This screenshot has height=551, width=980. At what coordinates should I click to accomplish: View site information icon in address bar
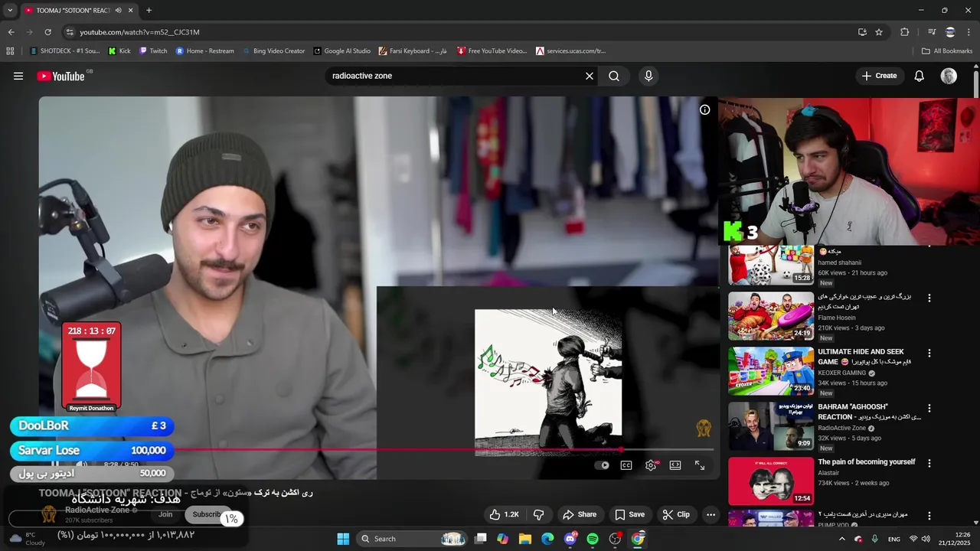pyautogui.click(x=70, y=32)
